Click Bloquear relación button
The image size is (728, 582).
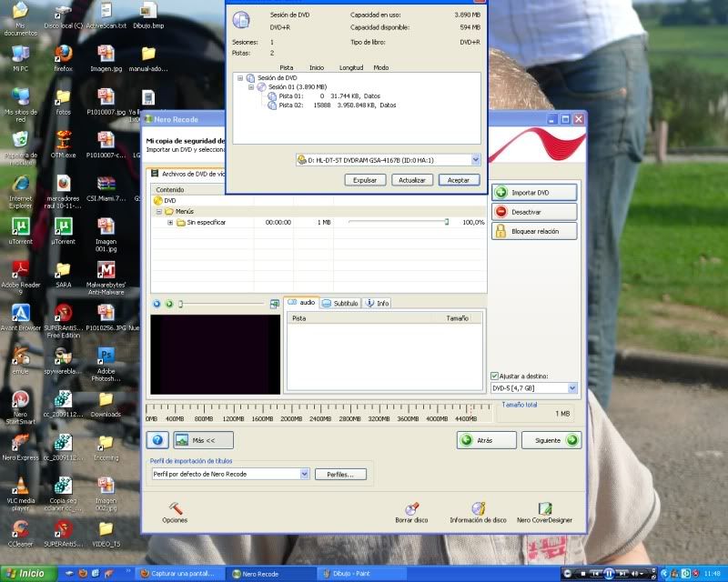534,231
